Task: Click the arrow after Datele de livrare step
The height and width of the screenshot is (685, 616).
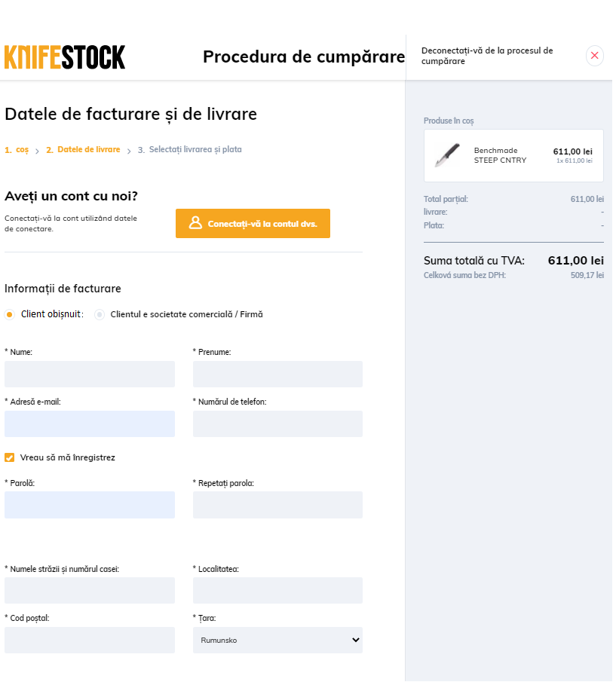Action: tap(129, 151)
